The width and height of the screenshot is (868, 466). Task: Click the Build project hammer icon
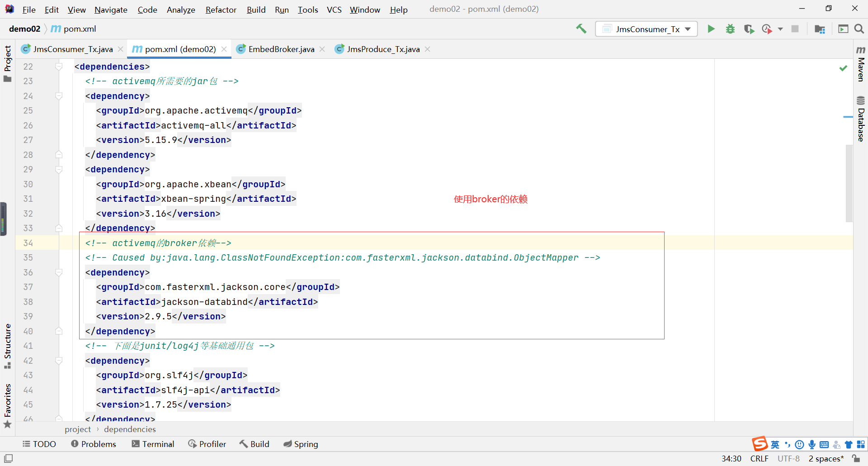(581, 29)
